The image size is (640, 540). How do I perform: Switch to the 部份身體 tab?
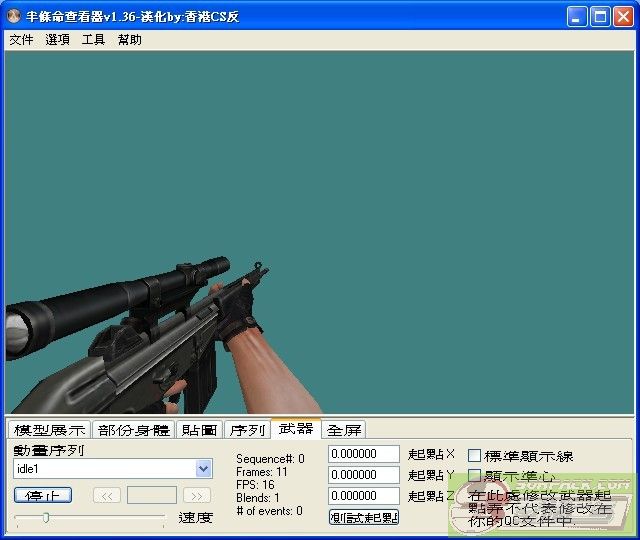(133, 430)
